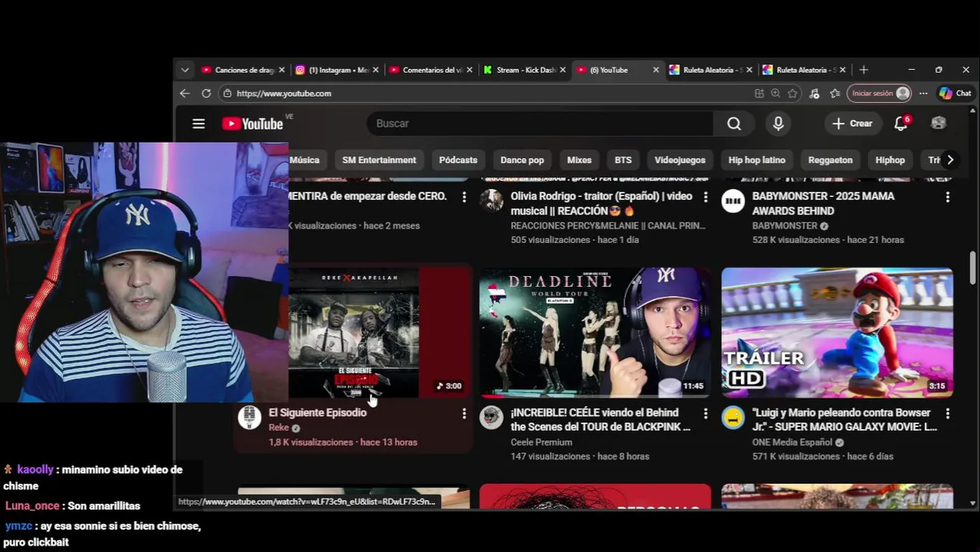
Task: Play the Reke X Akapellah thumbnail
Action: 354,333
